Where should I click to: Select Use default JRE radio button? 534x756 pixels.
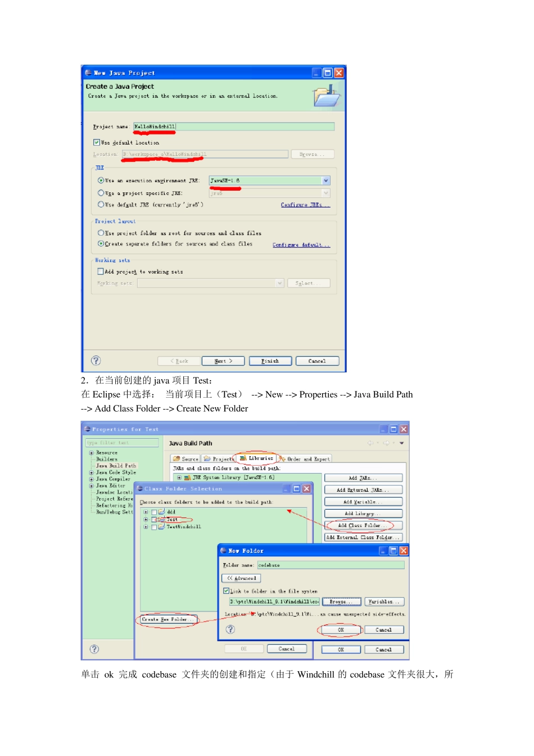[101, 205]
